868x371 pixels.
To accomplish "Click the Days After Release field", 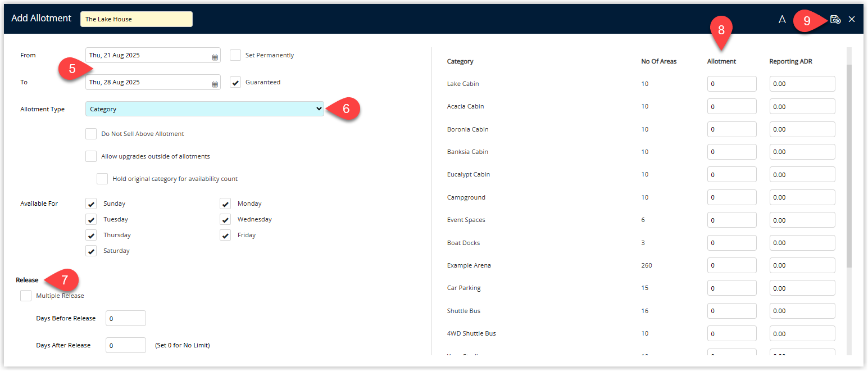I will click(126, 345).
